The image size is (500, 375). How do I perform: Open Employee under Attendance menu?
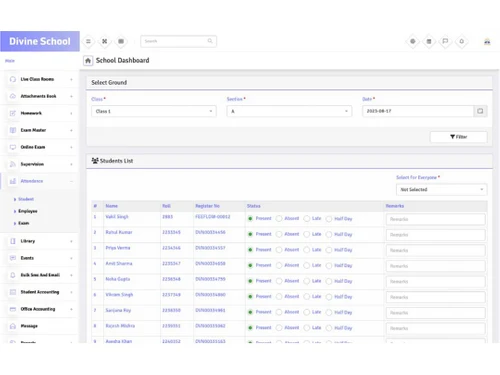[28, 211]
